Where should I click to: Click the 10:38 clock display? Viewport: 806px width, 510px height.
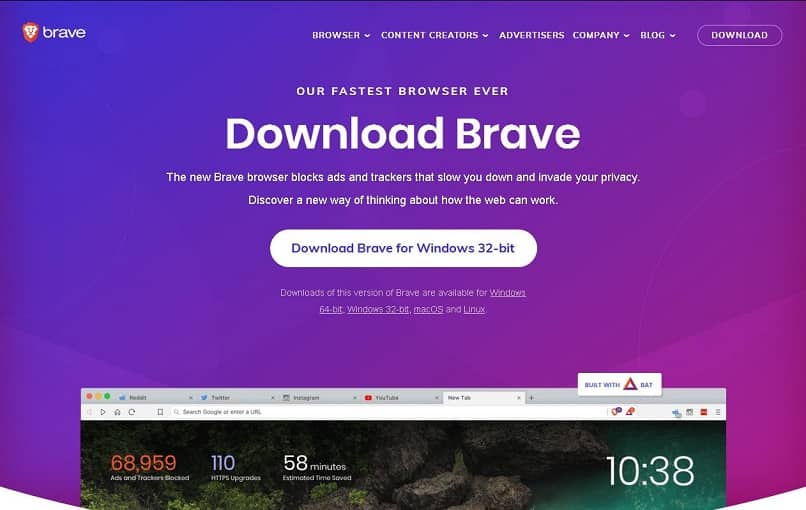(x=650, y=471)
